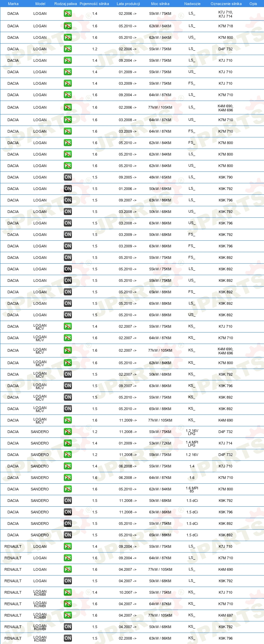The height and width of the screenshot is (644, 264).
Task: Click production date cell 10.2007 ->
Action: [x=128, y=592]
